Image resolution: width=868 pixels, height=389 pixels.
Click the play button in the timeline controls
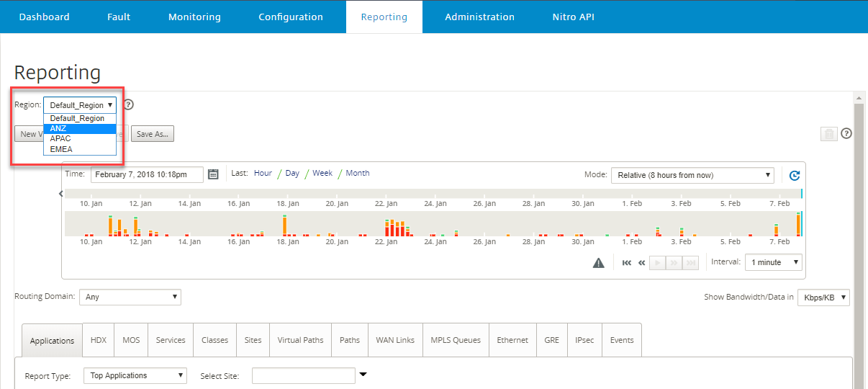coord(657,263)
